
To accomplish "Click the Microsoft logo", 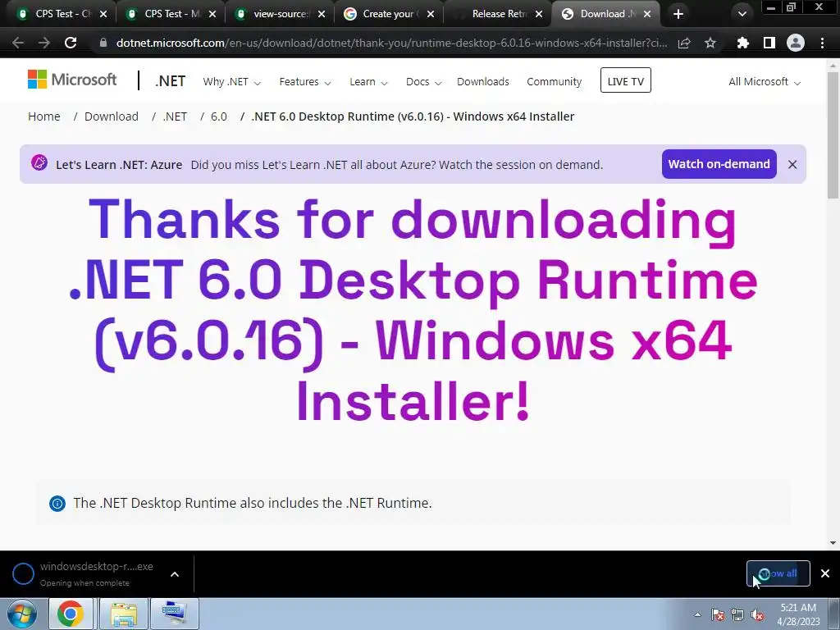I will [72, 80].
